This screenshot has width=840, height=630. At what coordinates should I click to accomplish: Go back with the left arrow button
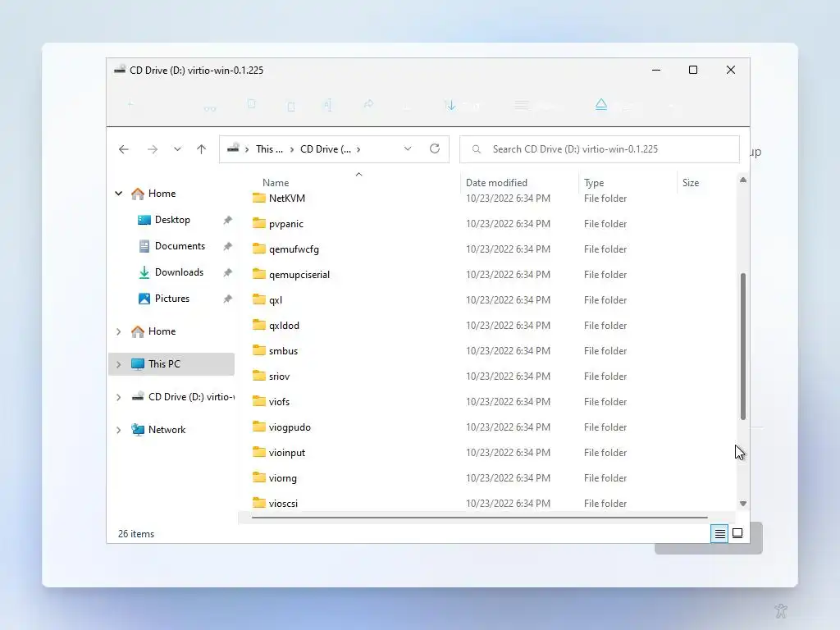coord(124,149)
